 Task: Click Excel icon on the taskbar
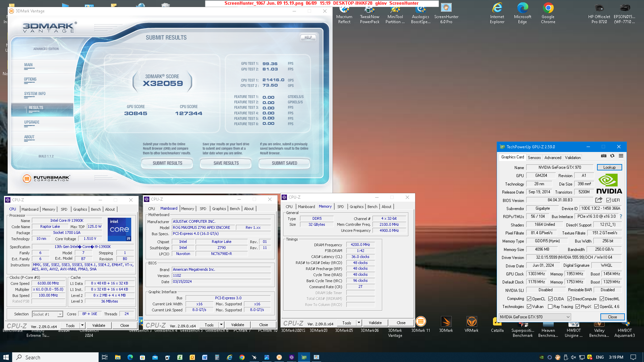pyautogui.click(x=180, y=357)
